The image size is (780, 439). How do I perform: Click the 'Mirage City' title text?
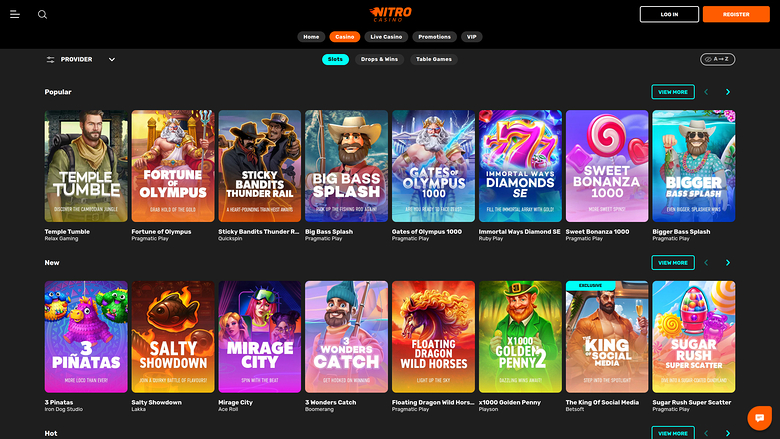click(235, 402)
